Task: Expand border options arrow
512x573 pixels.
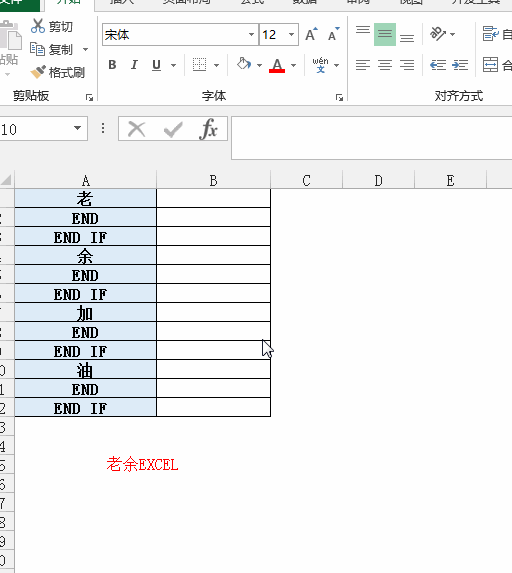Action: (x=216, y=65)
